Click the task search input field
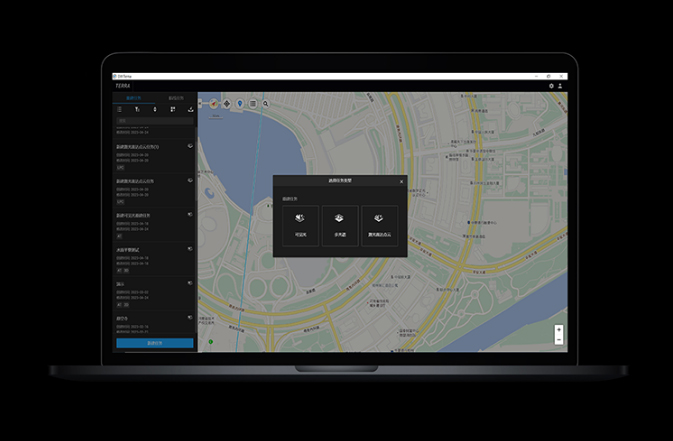This screenshot has width=673, height=441. click(154, 120)
